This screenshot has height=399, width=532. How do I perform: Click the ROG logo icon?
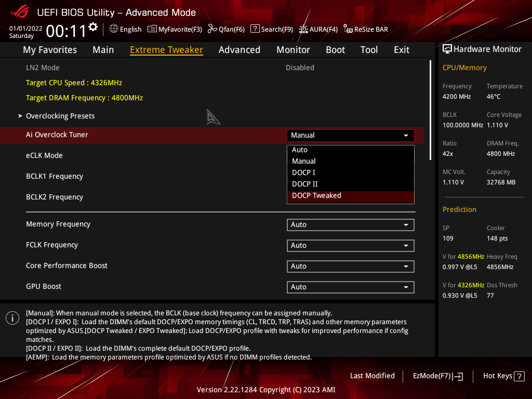click(x=20, y=12)
